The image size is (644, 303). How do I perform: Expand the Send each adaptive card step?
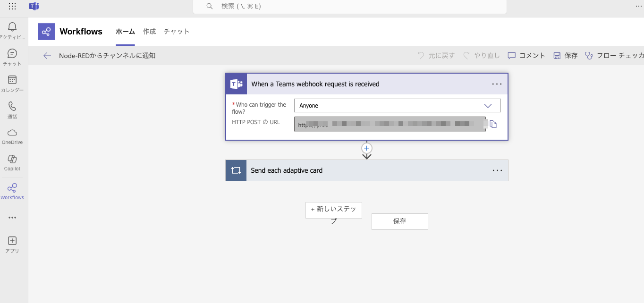pyautogui.click(x=367, y=170)
